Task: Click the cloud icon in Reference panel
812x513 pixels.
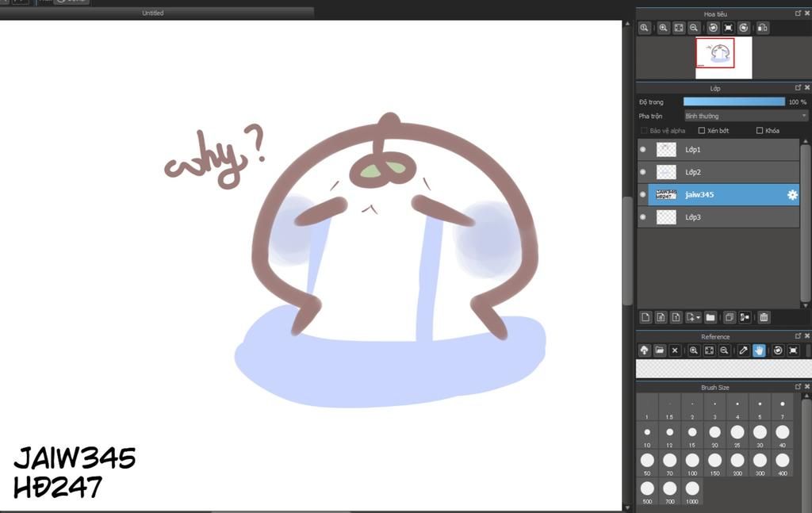Action: click(644, 350)
